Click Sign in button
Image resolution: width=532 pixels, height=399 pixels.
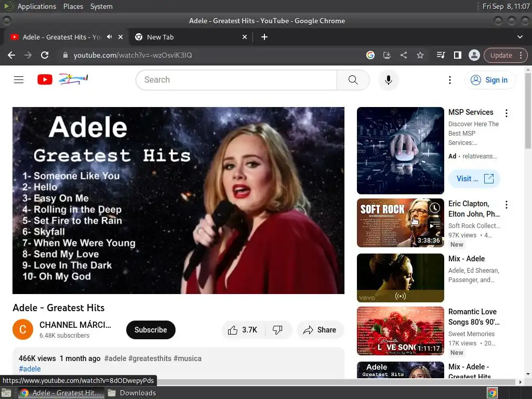pos(489,80)
